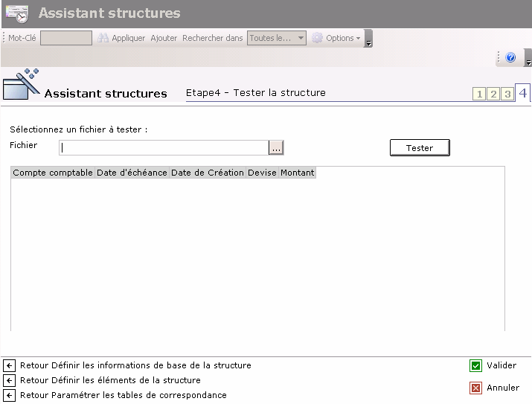
Task: Click the blue help question mark icon
Action: click(x=510, y=57)
